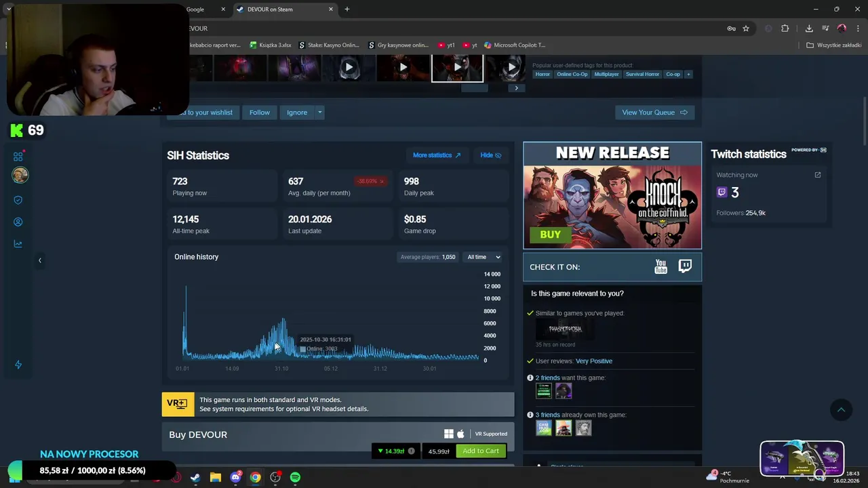Open Steam from the taskbar
Screen dimensions: 868x488
195,477
